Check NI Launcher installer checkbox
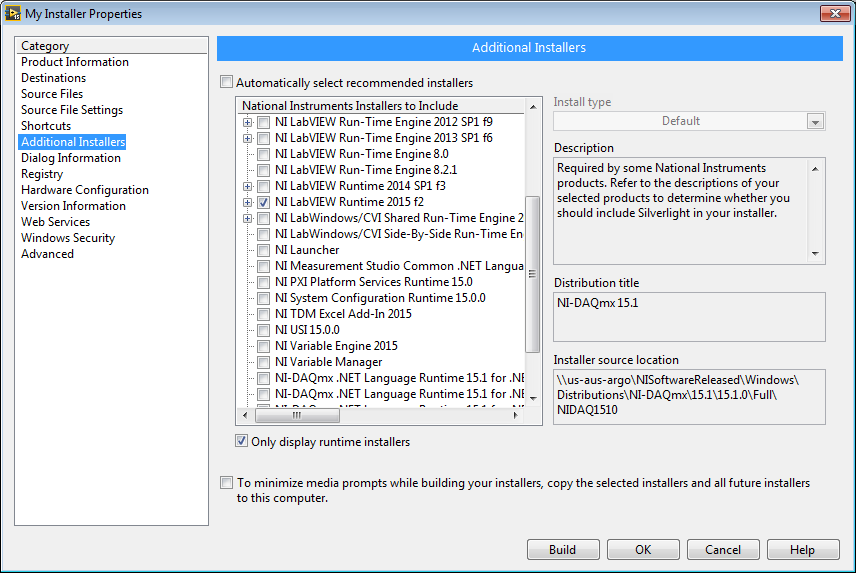 coord(264,250)
